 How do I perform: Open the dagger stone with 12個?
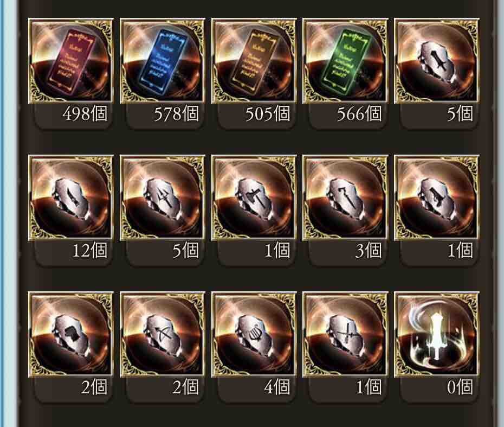[x=71, y=198]
